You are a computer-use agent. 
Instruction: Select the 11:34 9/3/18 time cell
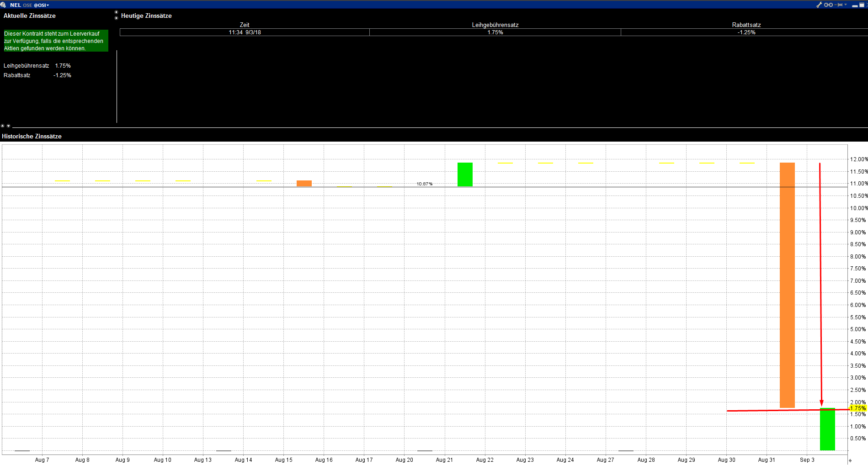point(245,32)
